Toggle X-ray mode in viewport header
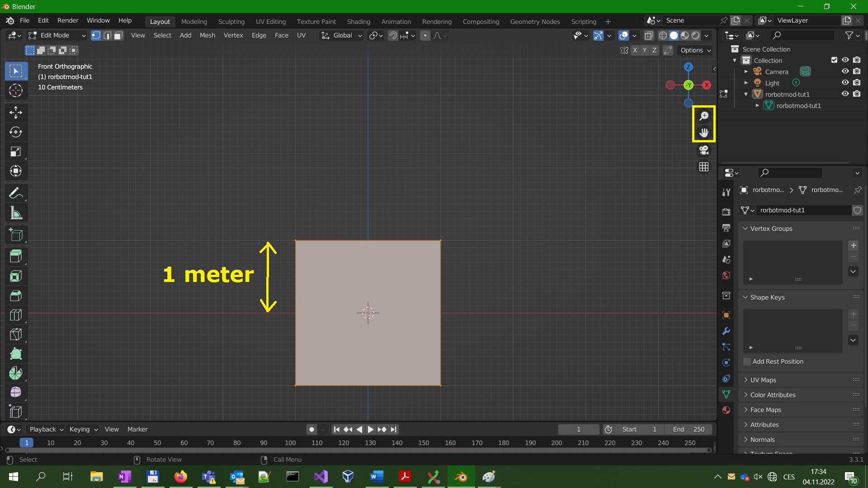The width and height of the screenshot is (868, 488). pos(649,35)
